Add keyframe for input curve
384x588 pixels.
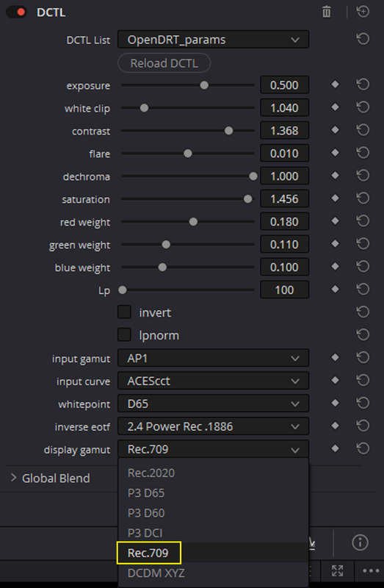336,380
